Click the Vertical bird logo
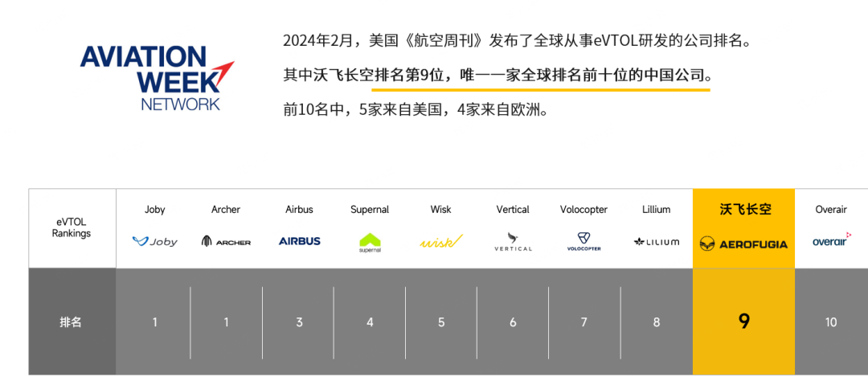This screenshot has width=868, height=377. [x=513, y=242]
